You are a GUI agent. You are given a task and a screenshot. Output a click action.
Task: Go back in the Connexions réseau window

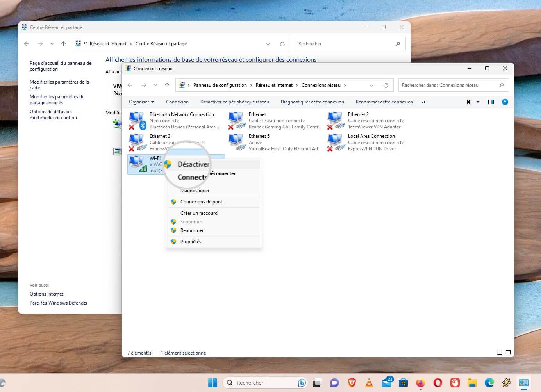pos(130,85)
